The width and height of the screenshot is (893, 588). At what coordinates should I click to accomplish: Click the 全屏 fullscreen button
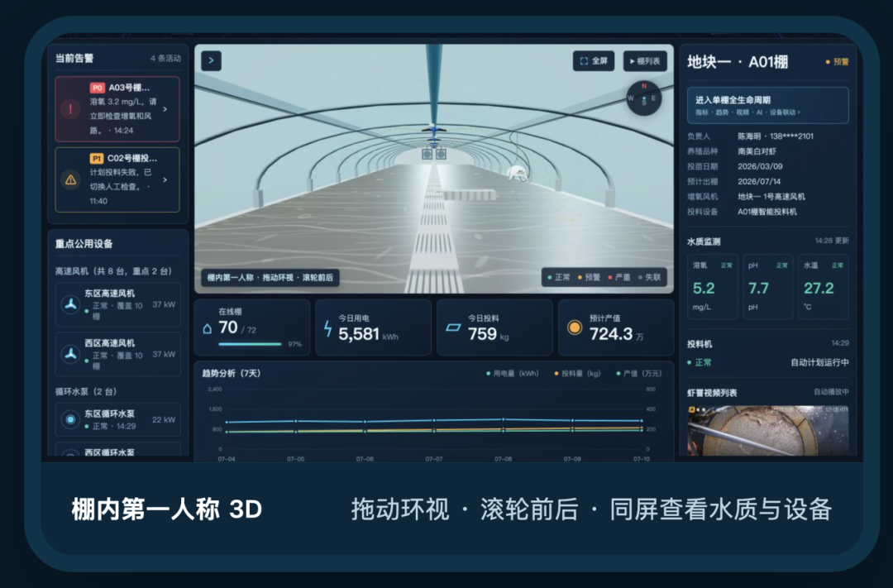click(594, 61)
